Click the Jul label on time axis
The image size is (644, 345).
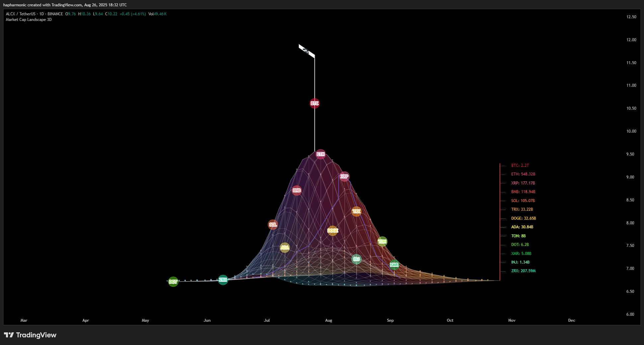(x=267, y=320)
